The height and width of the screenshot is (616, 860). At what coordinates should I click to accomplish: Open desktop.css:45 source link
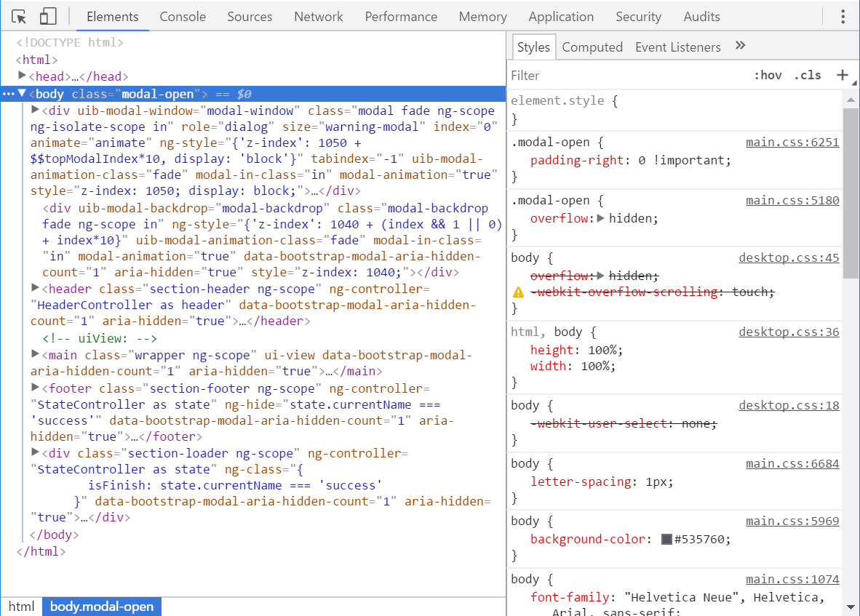click(789, 257)
